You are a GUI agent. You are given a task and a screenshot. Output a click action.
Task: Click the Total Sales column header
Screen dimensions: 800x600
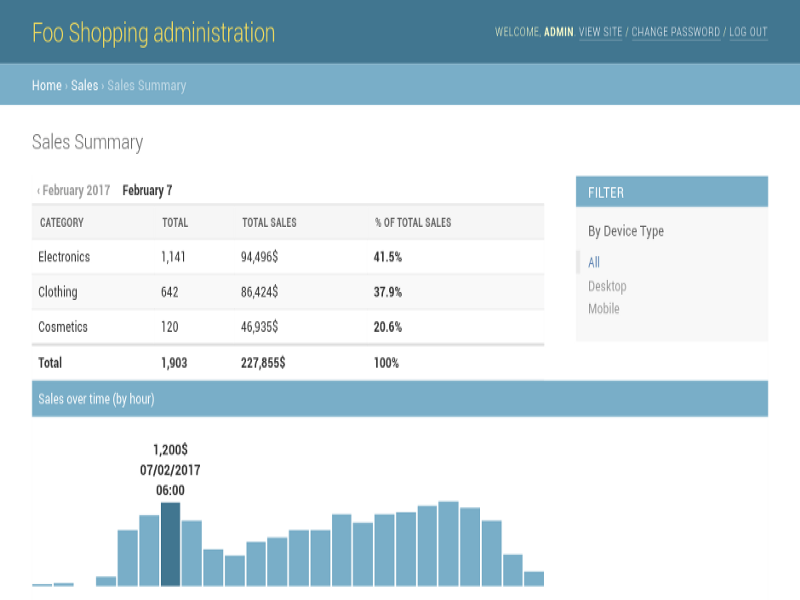click(x=269, y=222)
